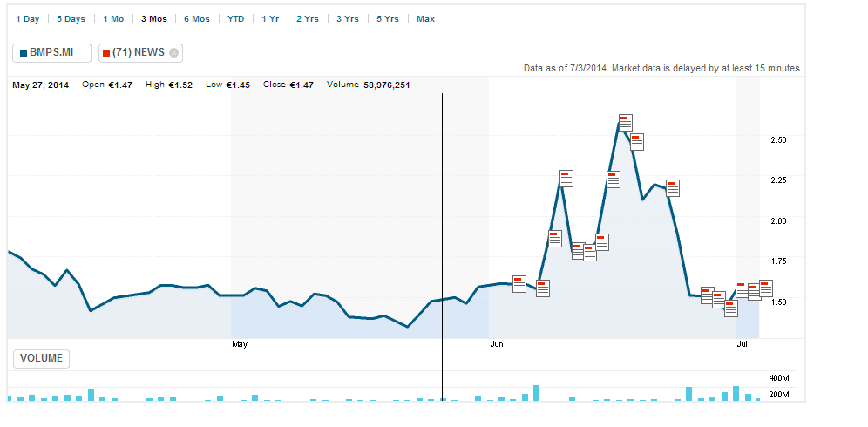Display the 5 Yrs price history
This screenshot has height=427, width=868.
pos(388,18)
